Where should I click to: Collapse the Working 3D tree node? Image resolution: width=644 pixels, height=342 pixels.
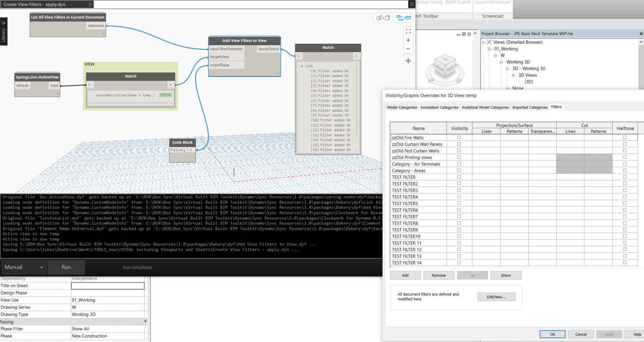(x=502, y=62)
